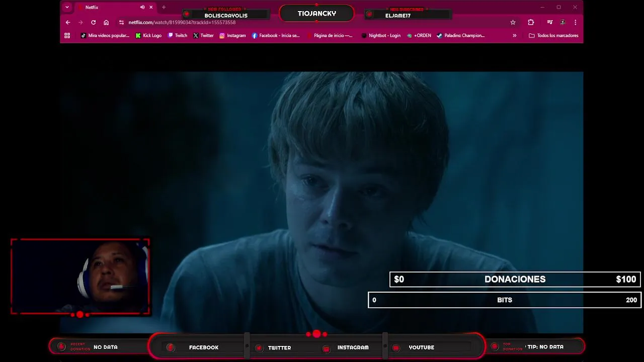Open the Paladins: Champion bookmark

460,36
